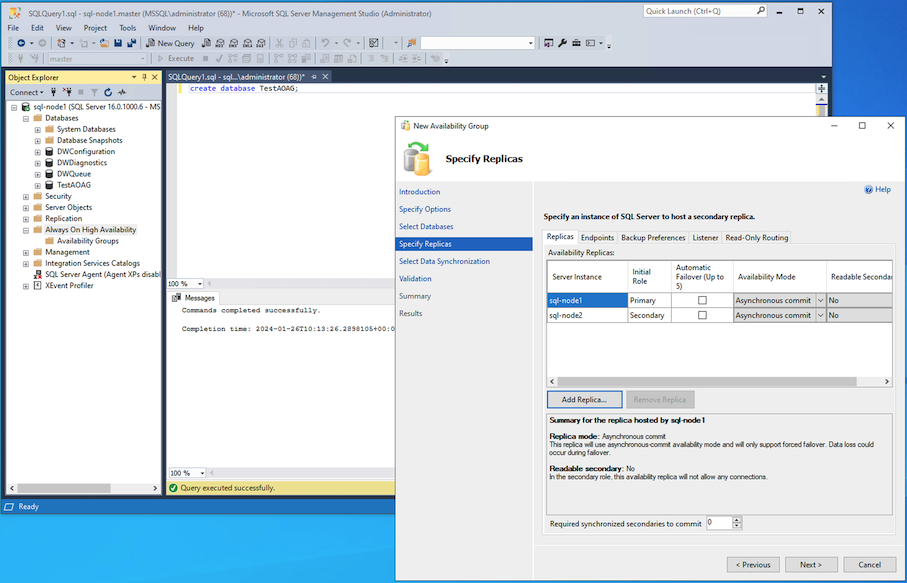Viewport: 907px width, 583px height.
Task: Click the New Query toolbar button
Action: tap(170, 43)
